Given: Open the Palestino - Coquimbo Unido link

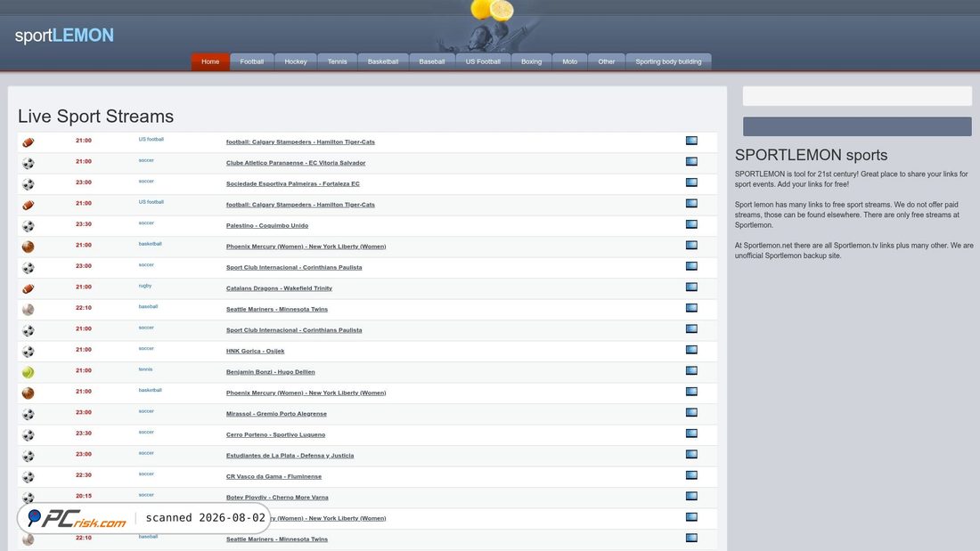Looking at the screenshot, I should click(x=267, y=225).
